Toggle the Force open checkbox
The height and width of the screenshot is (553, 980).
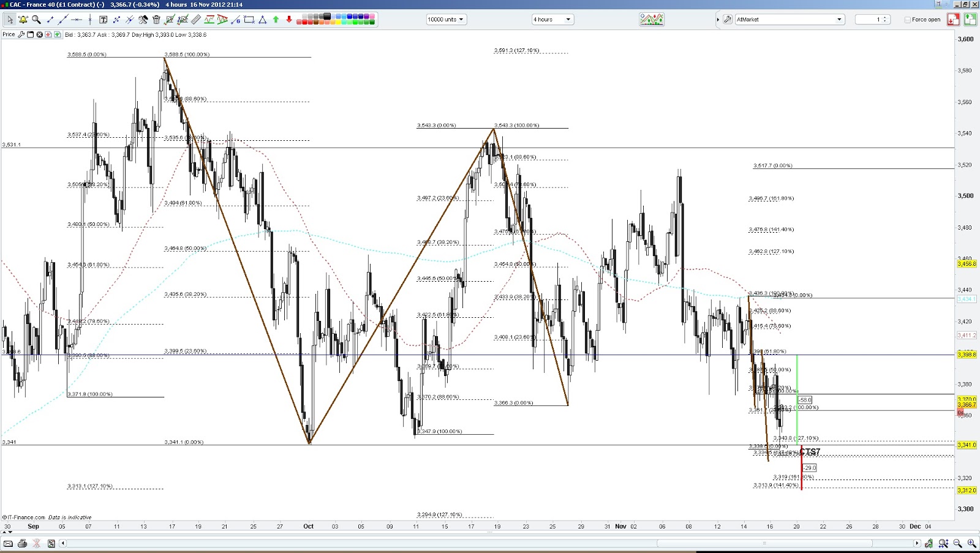point(908,20)
